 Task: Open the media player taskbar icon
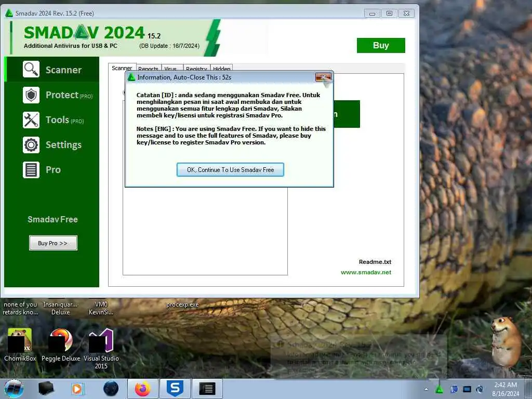[77, 389]
